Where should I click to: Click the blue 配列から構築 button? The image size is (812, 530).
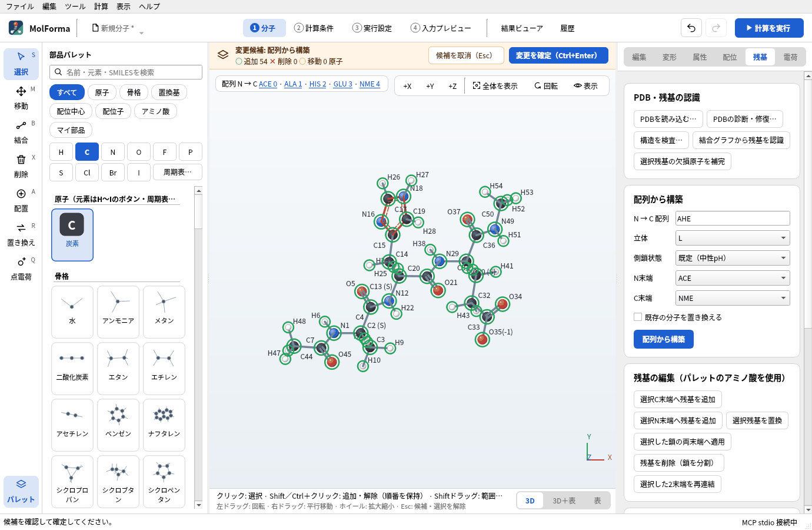(664, 339)
